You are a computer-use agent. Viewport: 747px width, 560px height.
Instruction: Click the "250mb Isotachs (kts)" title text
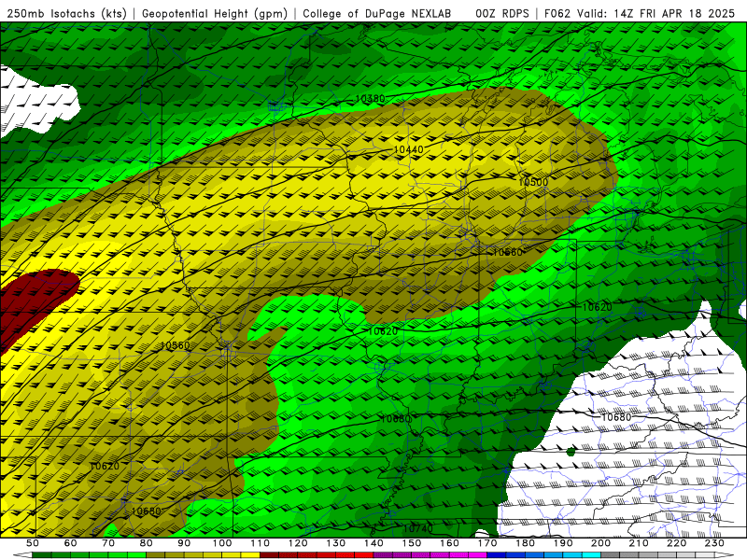point(66,13)
